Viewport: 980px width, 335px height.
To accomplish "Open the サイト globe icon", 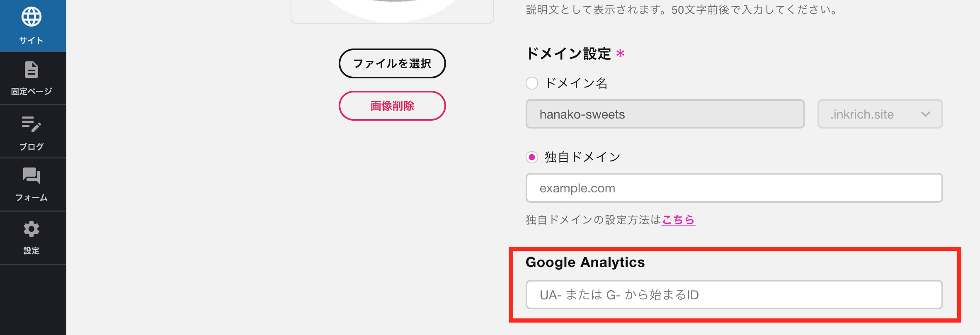I will pos(32,17).
